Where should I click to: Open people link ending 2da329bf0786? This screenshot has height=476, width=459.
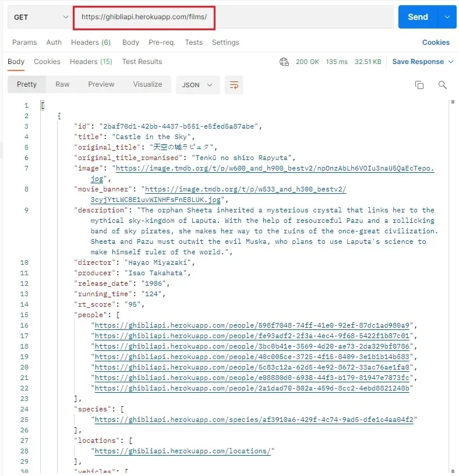pyautogui.click(x=252, y=346)
